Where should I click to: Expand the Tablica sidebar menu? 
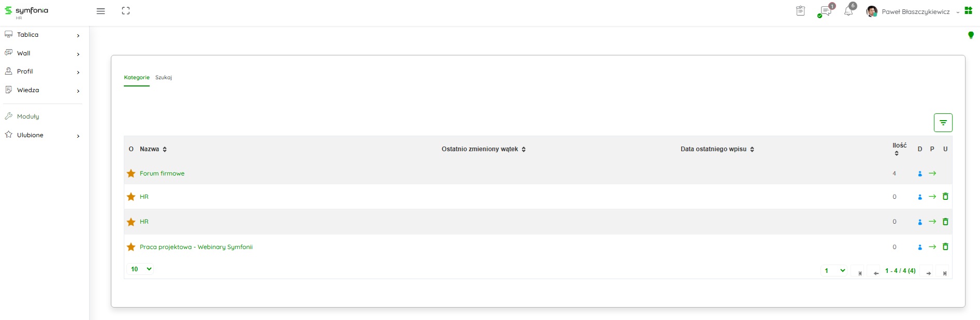click(41, 35)
